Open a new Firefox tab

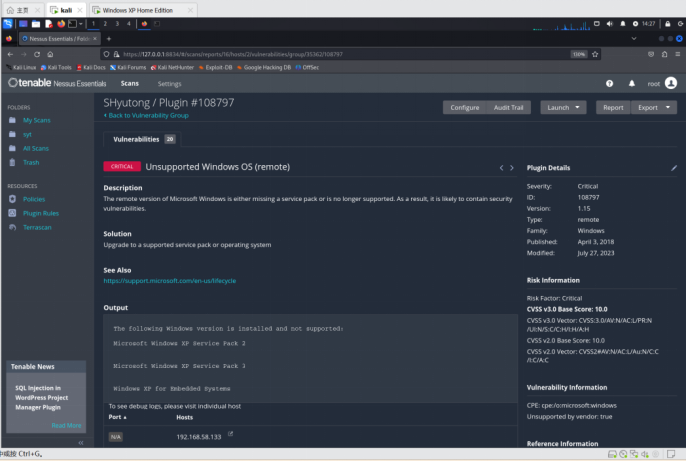pyautogui.click(x=109, y=38)
